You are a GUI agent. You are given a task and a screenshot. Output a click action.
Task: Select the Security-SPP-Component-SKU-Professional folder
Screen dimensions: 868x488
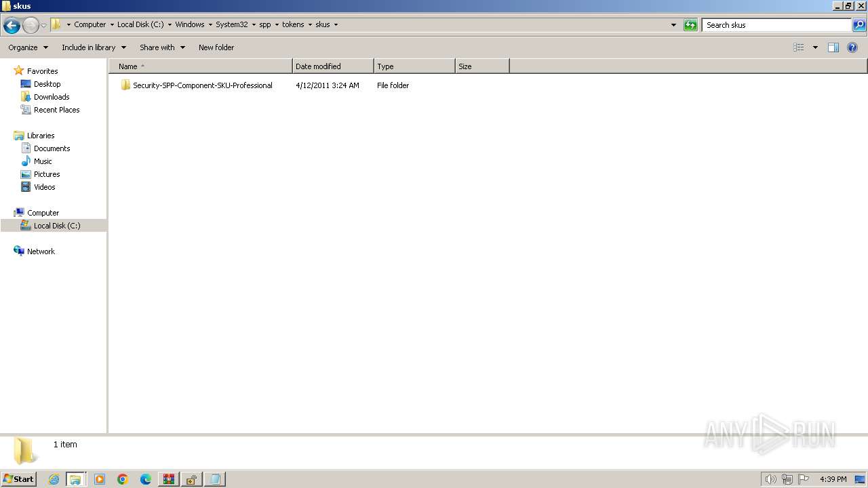click(203, 85)
